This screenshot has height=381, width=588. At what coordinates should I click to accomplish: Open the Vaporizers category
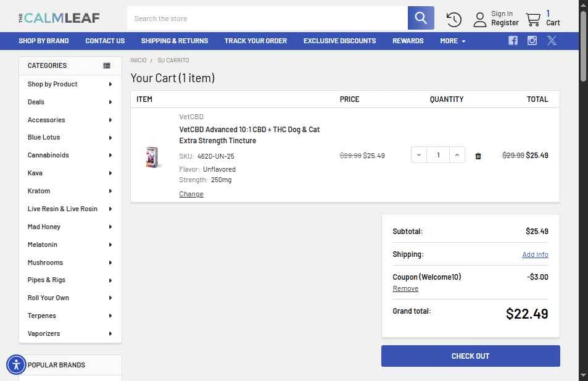pos(44,333)
